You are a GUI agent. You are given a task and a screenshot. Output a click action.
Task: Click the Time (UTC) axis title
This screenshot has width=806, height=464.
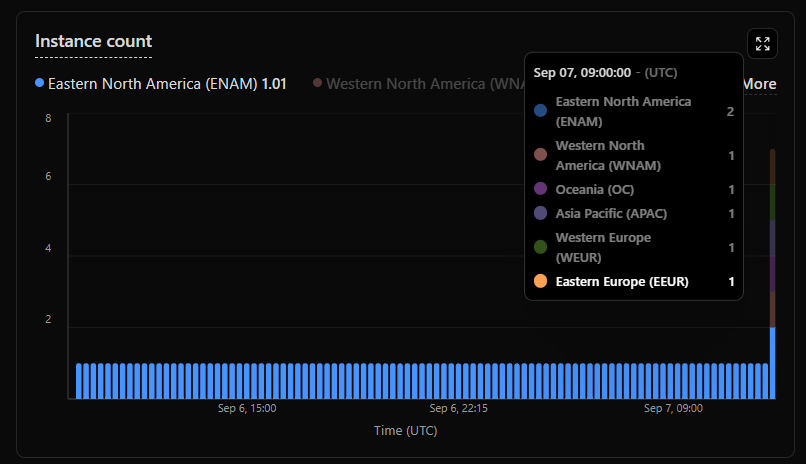tap(406, 431)
